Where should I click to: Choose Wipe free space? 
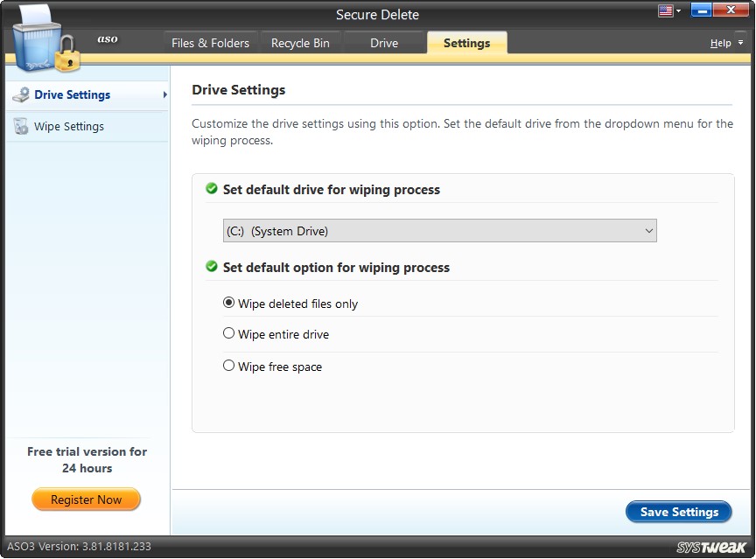[228, 366]
